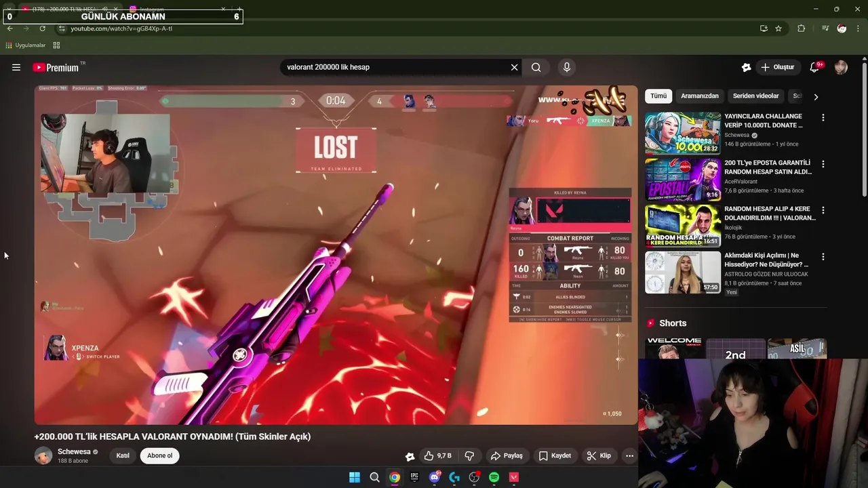
Task: Select the Seriden videolar filter chip
Action: (755, 96)
